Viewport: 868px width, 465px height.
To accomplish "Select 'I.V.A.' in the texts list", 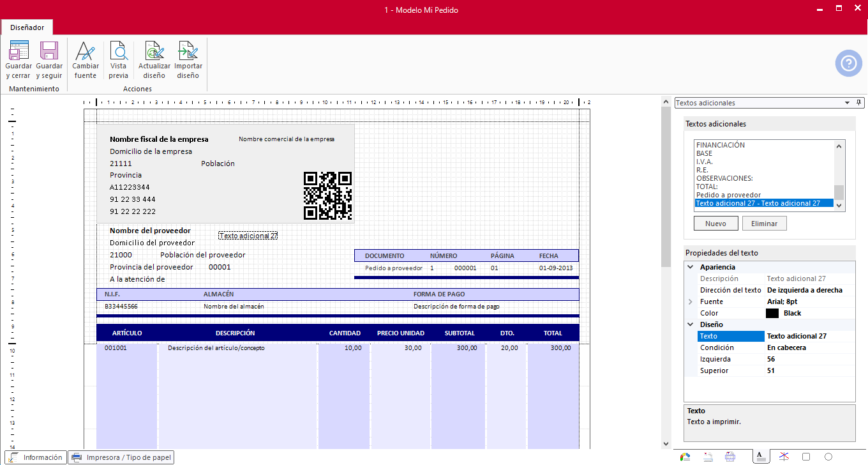I will [705, 162].
